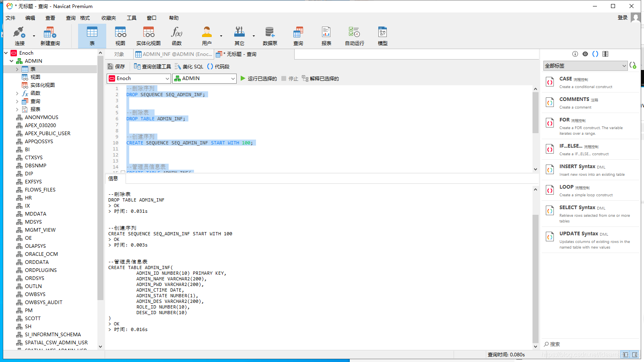Open the 连接 connection tool
The image size is (644, 362).
(19, 36)
